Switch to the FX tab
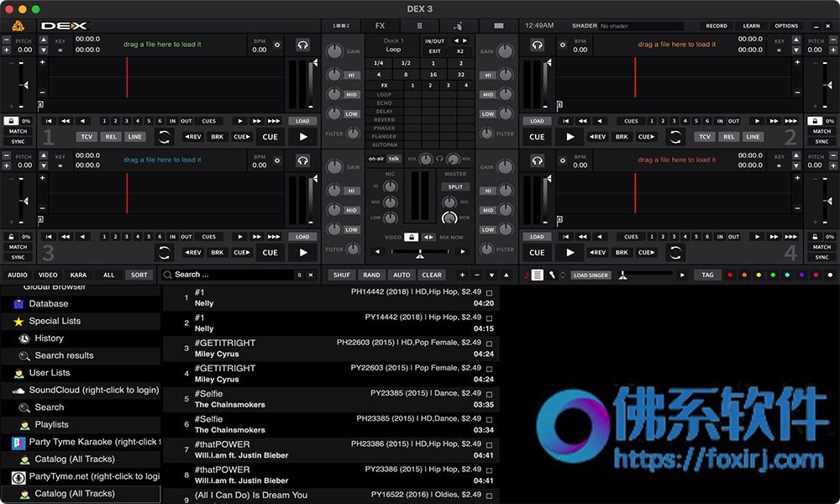 [x=380, y=26]
